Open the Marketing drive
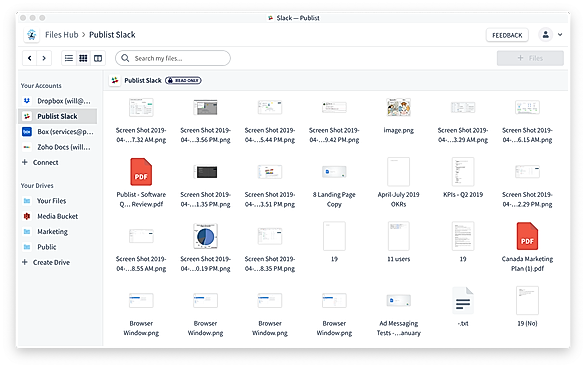Image resolution: width=586 pixels, height=368 pixels. (46, 232)
